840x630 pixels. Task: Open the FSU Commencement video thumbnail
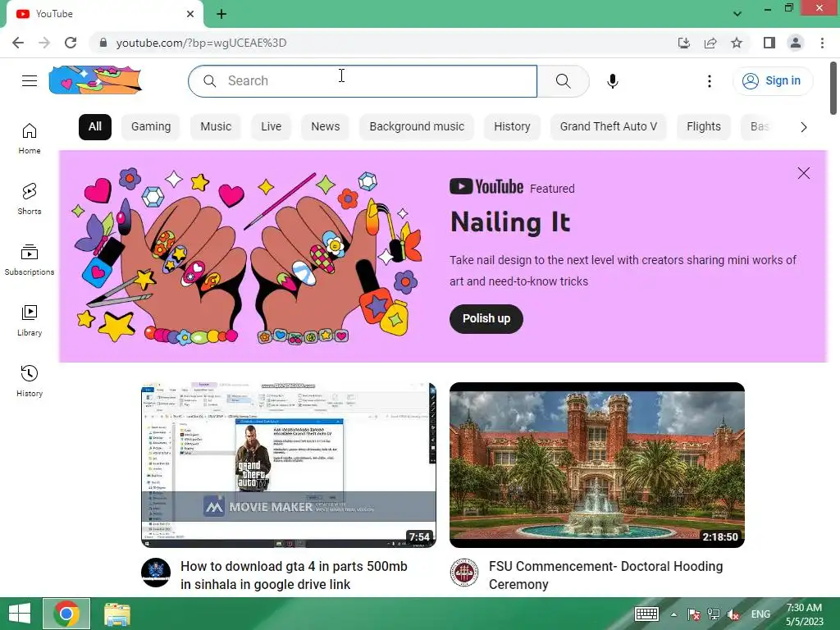597,465
